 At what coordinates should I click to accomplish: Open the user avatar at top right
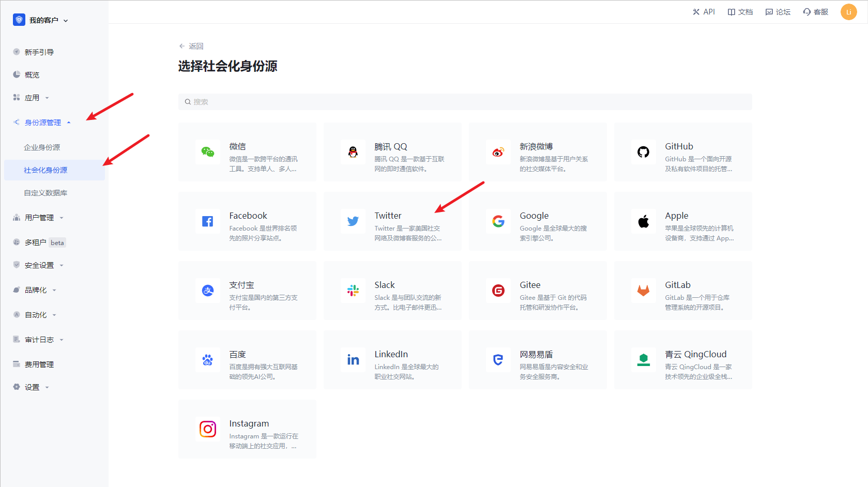pyautogui.click(x=848, y=12)
